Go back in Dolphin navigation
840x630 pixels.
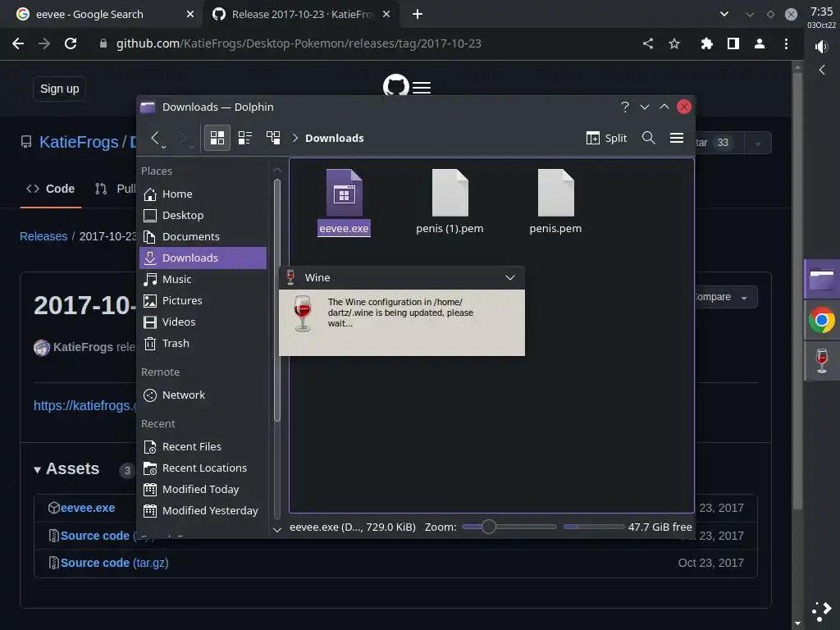click(155, 138)
